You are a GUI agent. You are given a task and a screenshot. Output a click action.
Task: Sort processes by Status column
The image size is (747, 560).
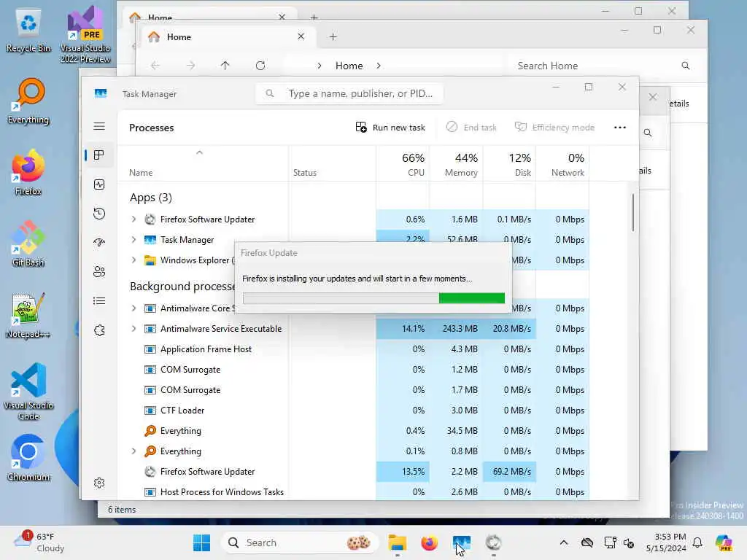(332, 164)
